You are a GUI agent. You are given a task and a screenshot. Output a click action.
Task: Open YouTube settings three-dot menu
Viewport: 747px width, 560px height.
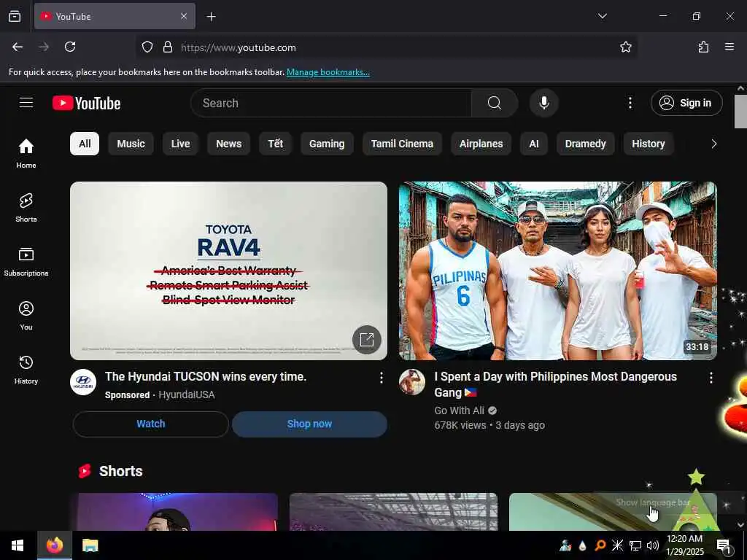(630, 103)
